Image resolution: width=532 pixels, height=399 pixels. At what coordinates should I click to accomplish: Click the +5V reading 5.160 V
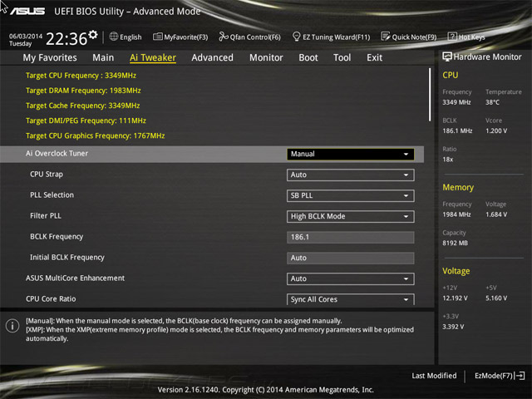click(x=496, y=298)
